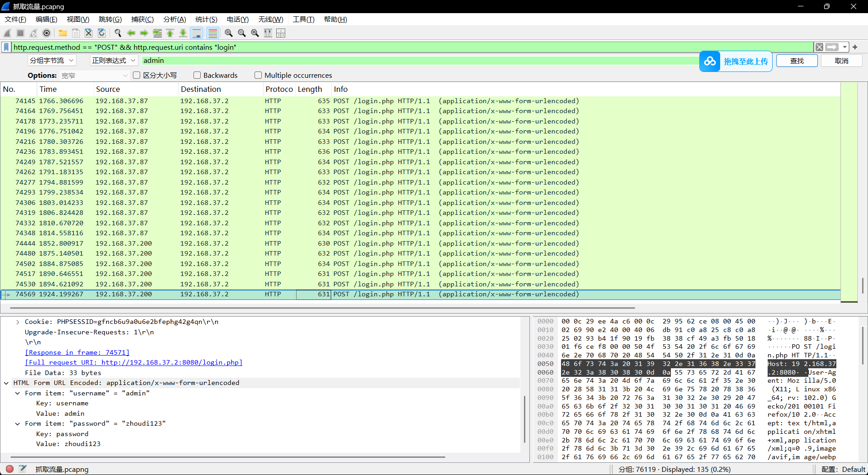This screenshot has width=868, height=475.
Task: Click the display filter expression input field
Action: click(412, 47)
